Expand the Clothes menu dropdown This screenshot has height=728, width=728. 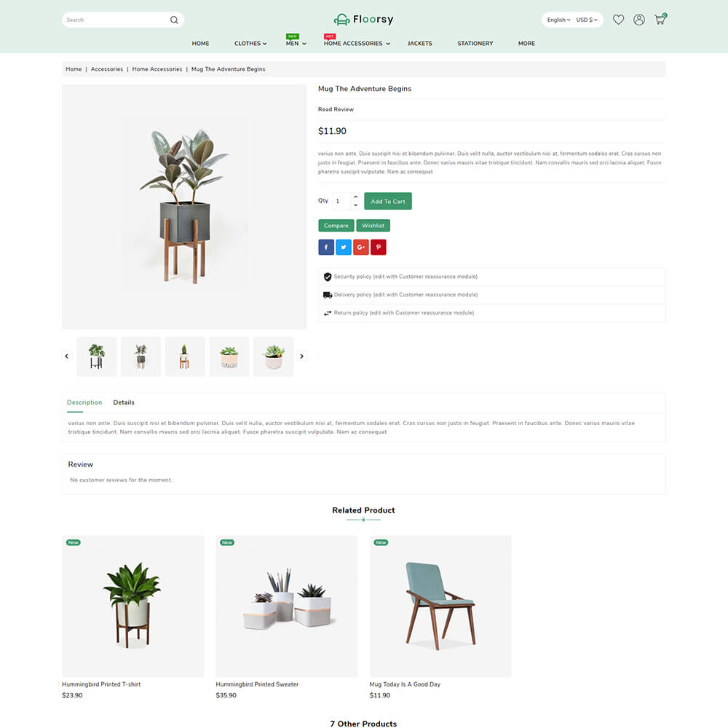point(250,43)
